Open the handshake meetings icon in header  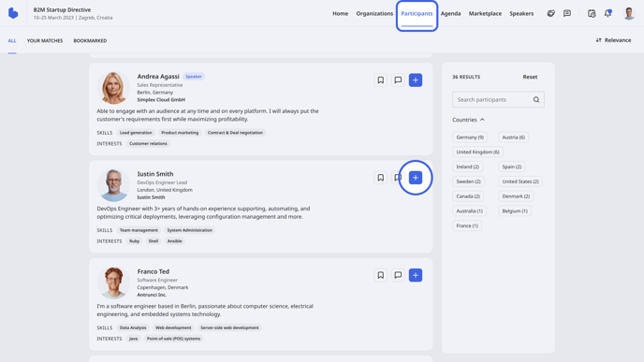550,13
